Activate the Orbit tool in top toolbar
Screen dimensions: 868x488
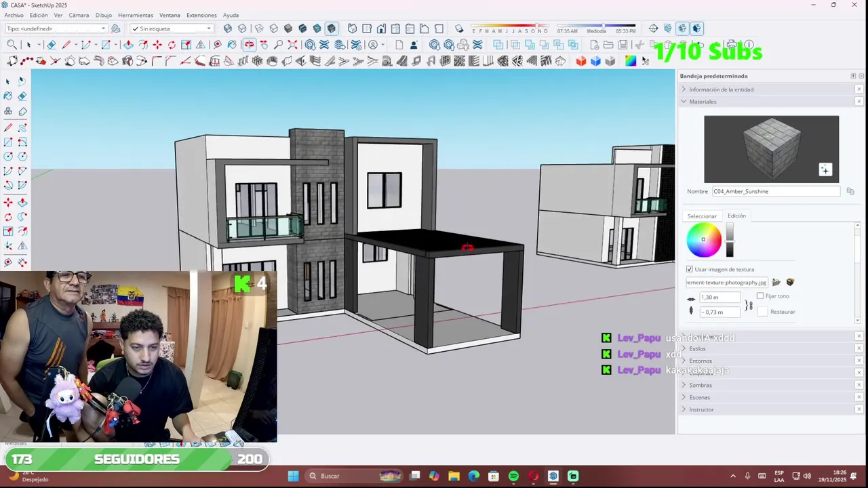[x=249, y=45]
